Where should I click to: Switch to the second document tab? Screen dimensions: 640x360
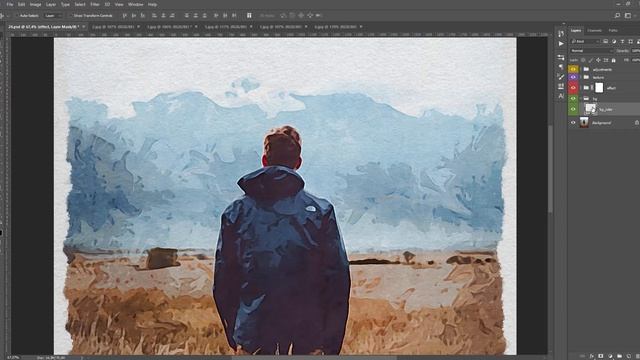(x=116, y=27)
